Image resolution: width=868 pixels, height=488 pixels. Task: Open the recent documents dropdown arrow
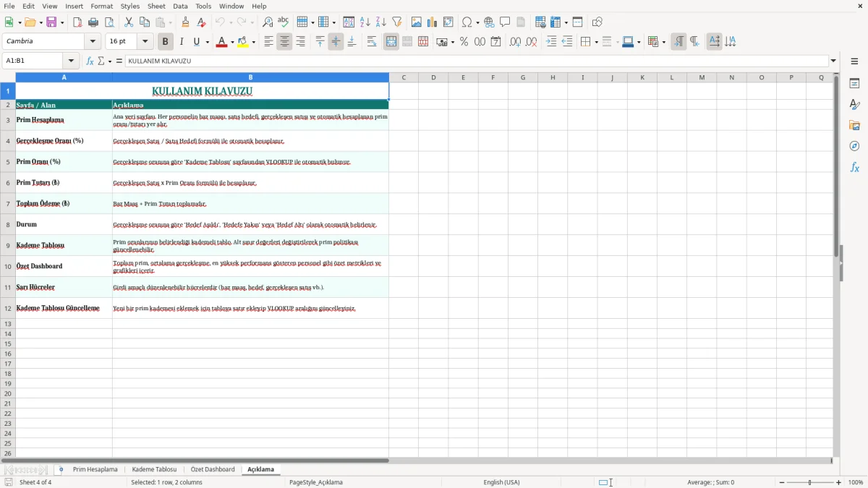pyautogui.click(x=41, y=22)
